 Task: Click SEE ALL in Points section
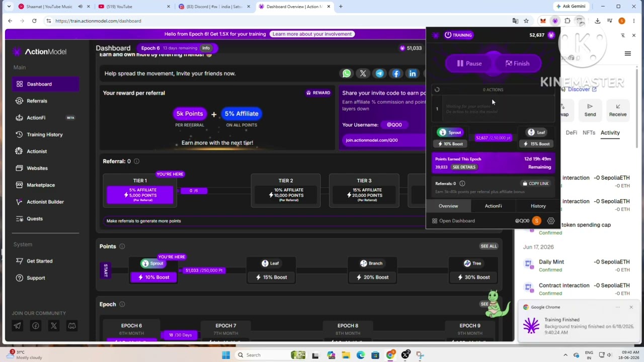(488, 246)
